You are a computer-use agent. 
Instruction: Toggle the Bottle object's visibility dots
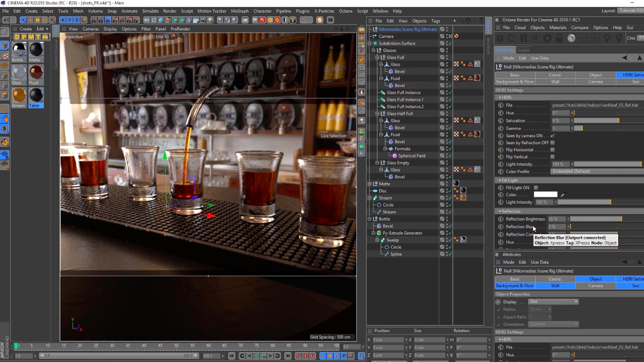447,219
